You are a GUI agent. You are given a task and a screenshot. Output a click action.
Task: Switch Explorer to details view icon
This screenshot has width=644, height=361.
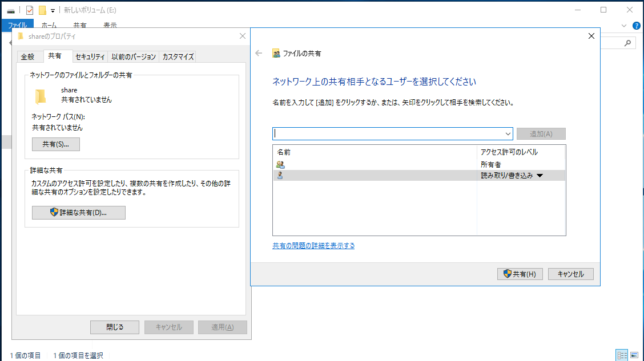pos(622,355)
